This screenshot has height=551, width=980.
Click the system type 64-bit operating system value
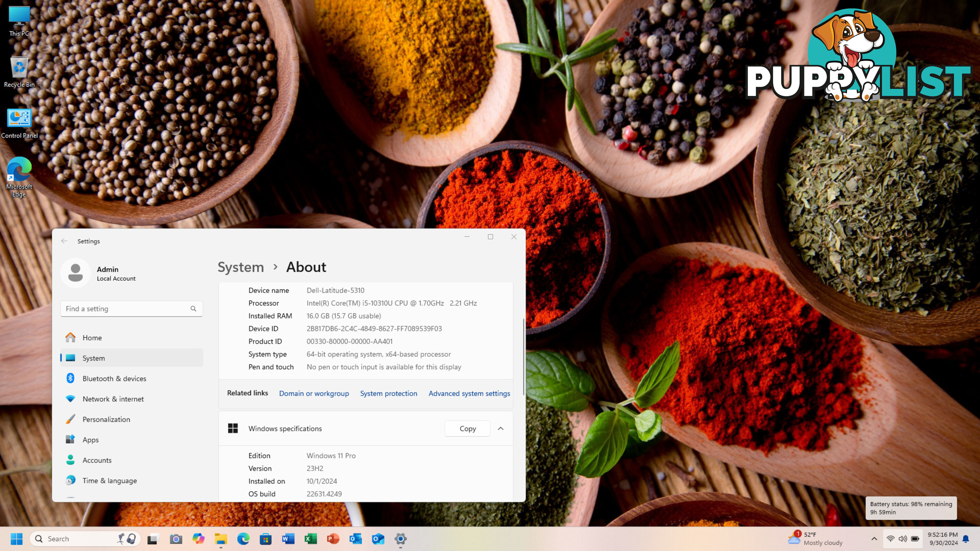coord(378,354)
